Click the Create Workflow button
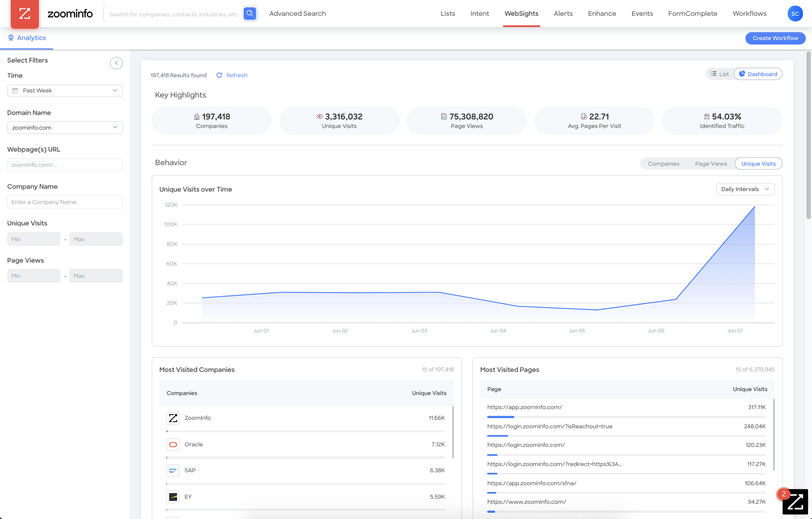The width and height of the screenshot is (812, 519). [x=775, y=38]
